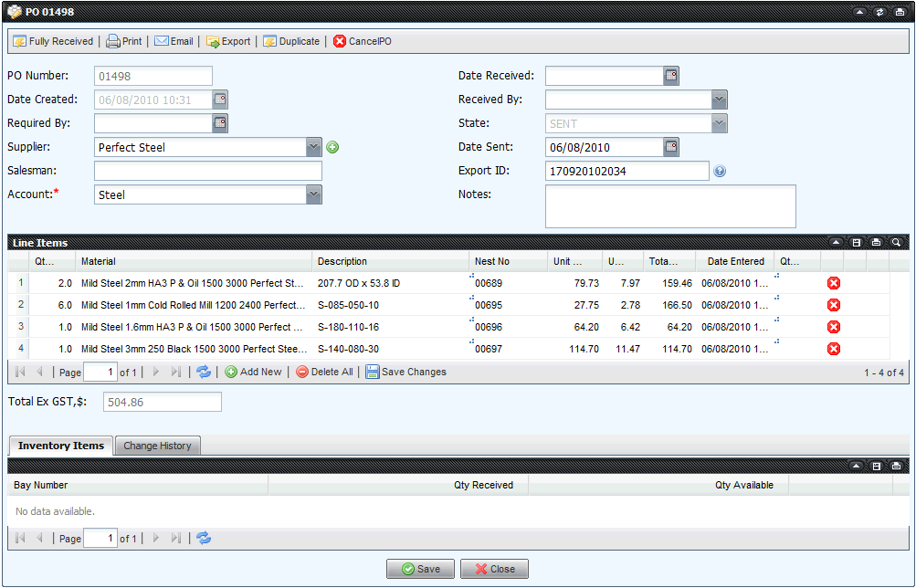Refresh the Line Items grid
This screenshot has width=916, height=588.
[204, 372]
